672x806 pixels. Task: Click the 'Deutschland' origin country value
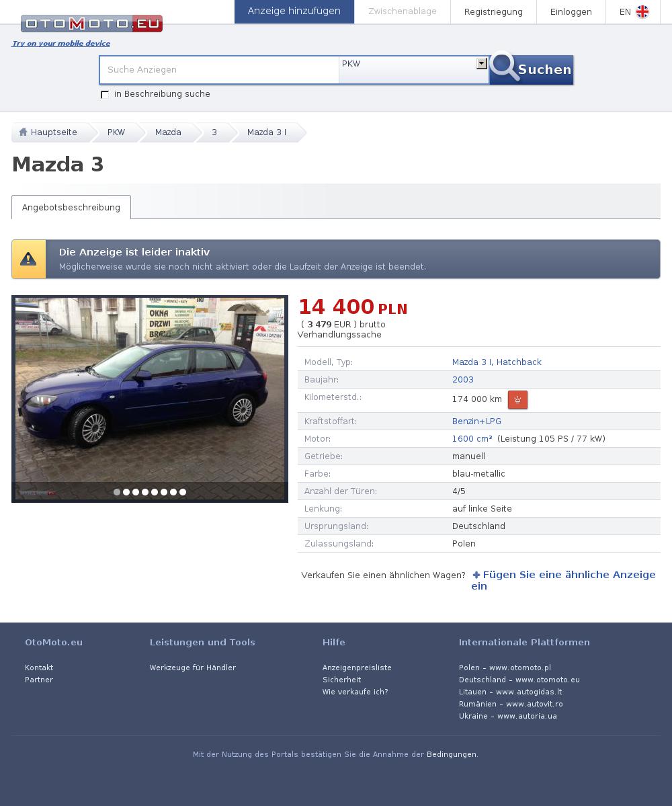[x=479, y=526]
